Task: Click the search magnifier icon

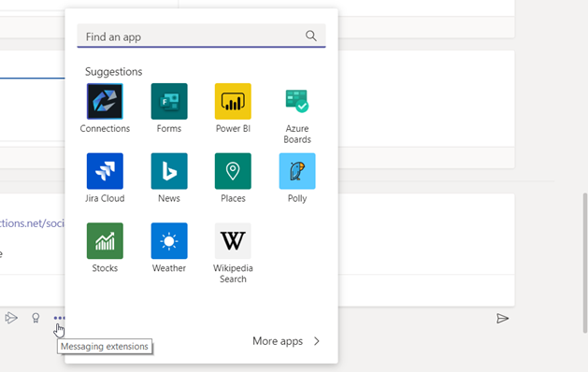Action: point(311,36)
